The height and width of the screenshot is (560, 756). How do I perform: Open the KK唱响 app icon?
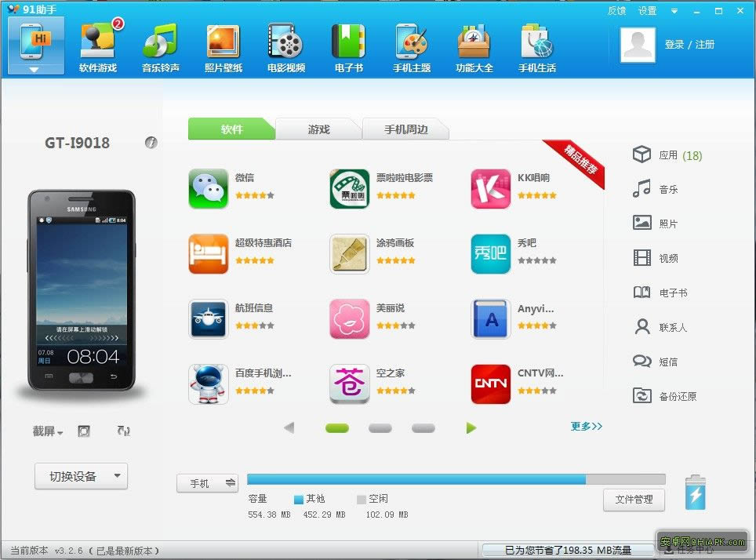pyautogui.click(x=491, y=188)
